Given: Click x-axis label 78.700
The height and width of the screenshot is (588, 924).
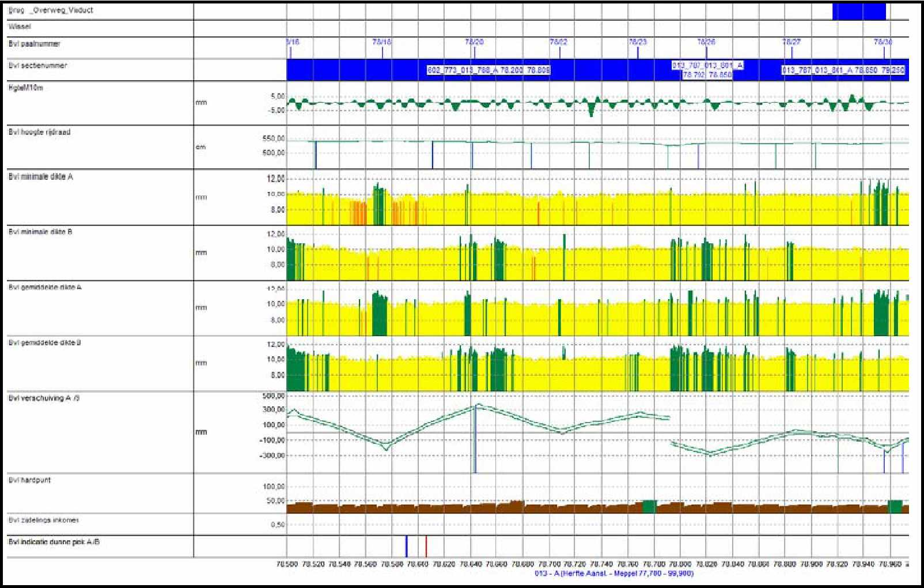Looking at the screenshot, I should pos(550,564).
